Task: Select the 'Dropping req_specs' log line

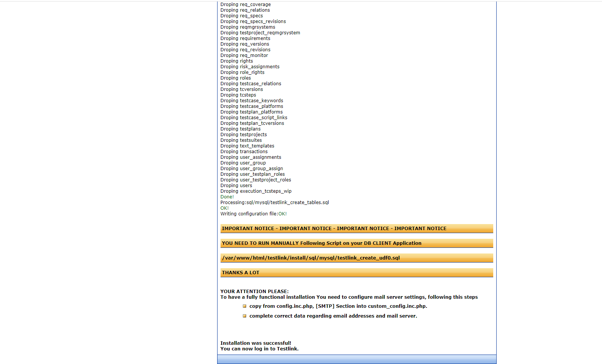Action: (x=242, y=16)
